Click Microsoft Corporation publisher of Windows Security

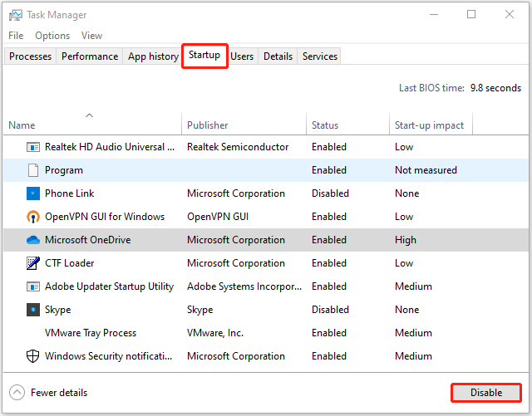click(x=236, y=356)
